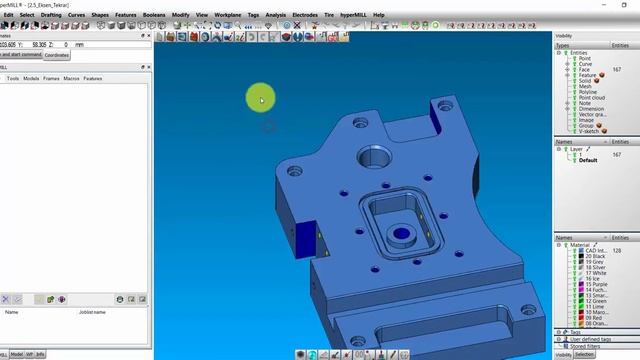
Task: Click the blue globe icon in hyperMILL toolbar
Action: coord(205,37)
